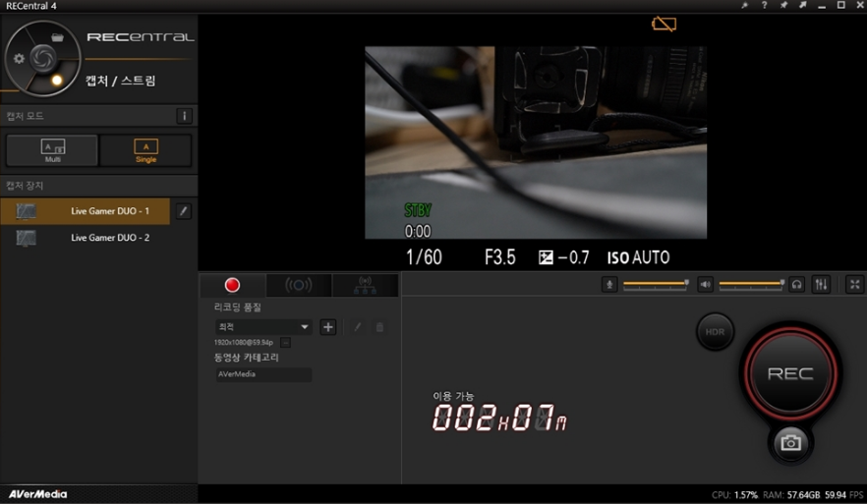The image size is (867, 504).
Task: Click the AVerMedia video category field
Action: 263,374
